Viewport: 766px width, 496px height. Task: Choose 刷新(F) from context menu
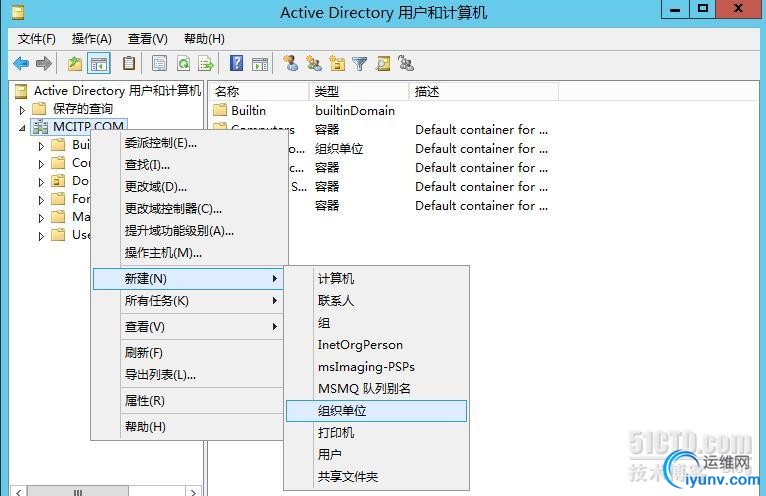tap(188, 352)
